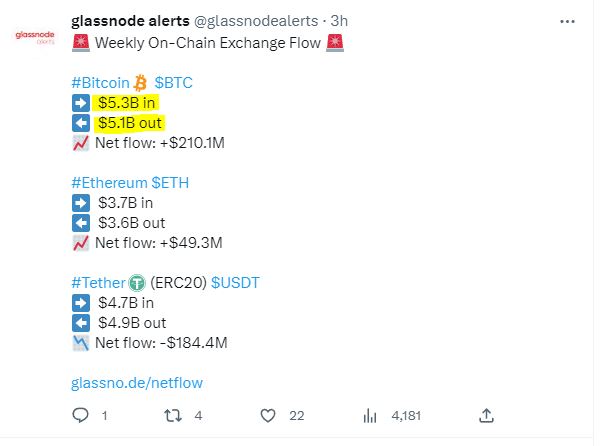610x446 pixels.
Task: Open the glassno.de/netflow link
Action: click(137, 383)
